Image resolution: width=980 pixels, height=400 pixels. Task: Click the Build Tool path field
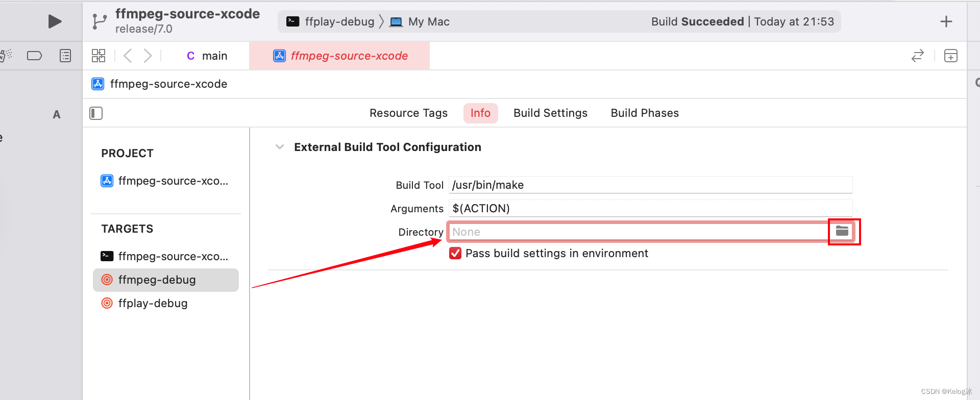tap(650, 185)
